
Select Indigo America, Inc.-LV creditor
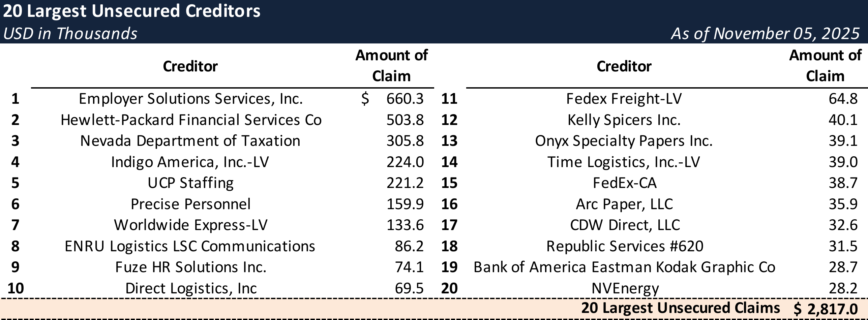[190, 162]
